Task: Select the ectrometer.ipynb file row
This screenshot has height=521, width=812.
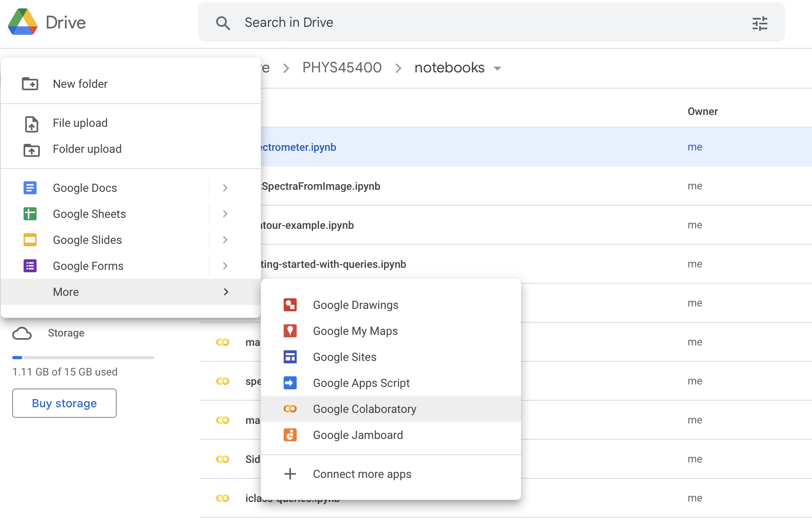Action: point(536,147)
